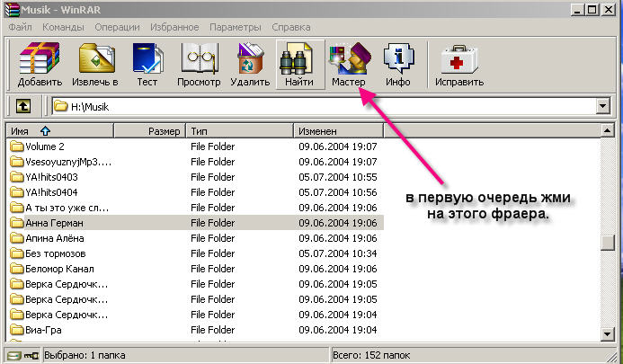Click date 05.07.2004 10:34 cell
623x364 pixels.
(338, 253)
